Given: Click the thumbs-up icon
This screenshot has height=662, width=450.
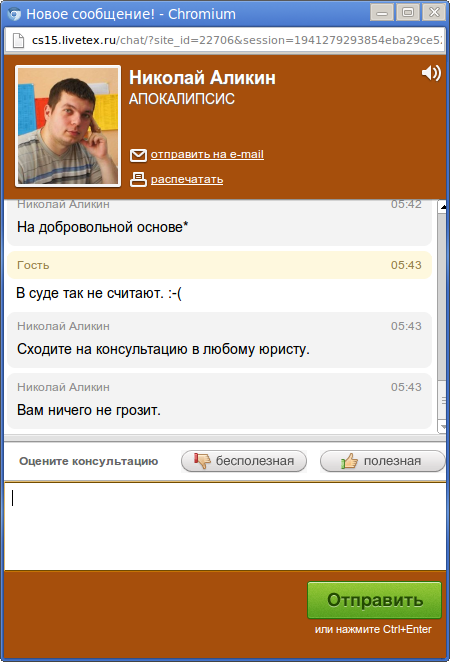Looking at the screenshot, I should click(x=350, y=461).
